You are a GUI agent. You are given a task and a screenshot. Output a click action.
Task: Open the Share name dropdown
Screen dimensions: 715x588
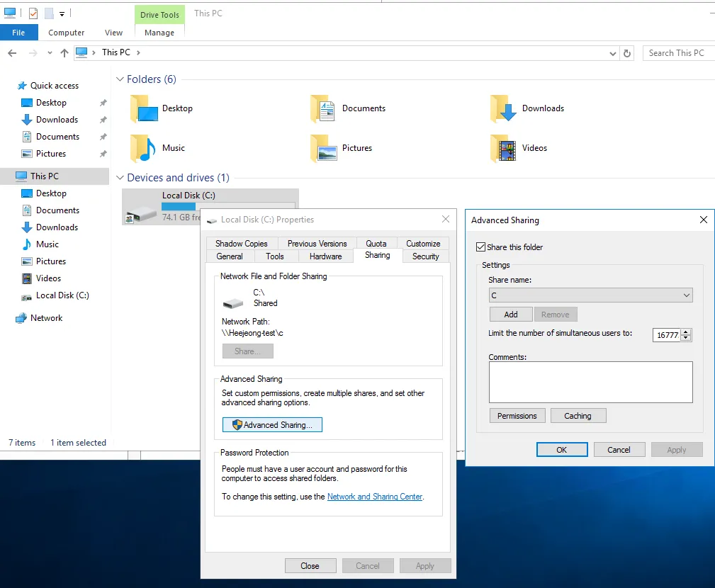click(590, 295)
